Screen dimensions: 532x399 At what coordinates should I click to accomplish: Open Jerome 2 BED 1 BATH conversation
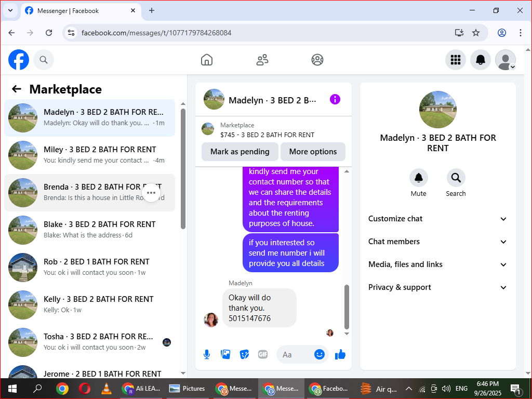(x=89, y=371)
